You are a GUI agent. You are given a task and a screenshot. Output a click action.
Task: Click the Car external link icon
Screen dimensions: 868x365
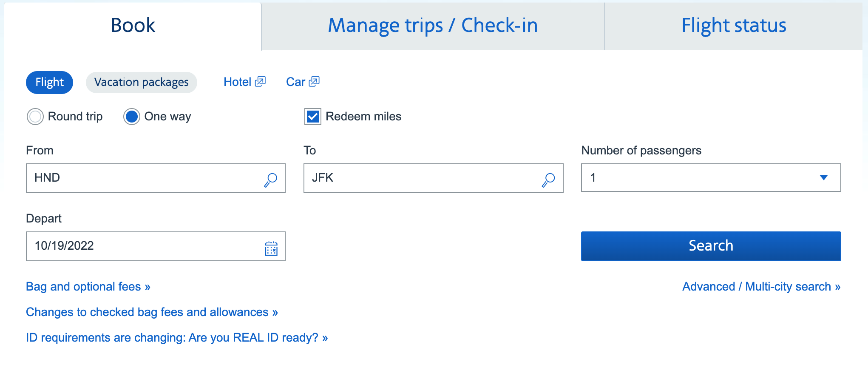pyautogui.click(x=314, y=81)
